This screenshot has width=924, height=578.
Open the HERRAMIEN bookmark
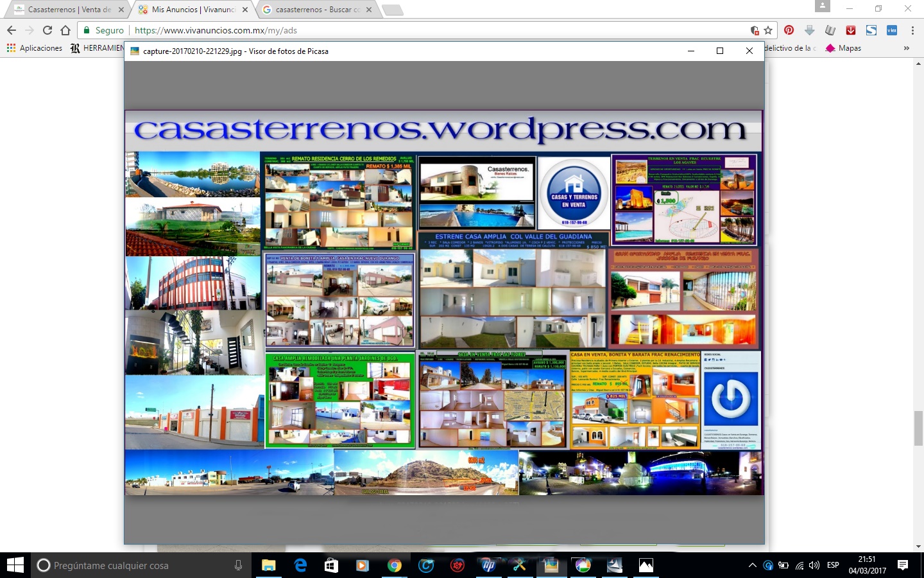pyautogui.click(x=97, y=48)
